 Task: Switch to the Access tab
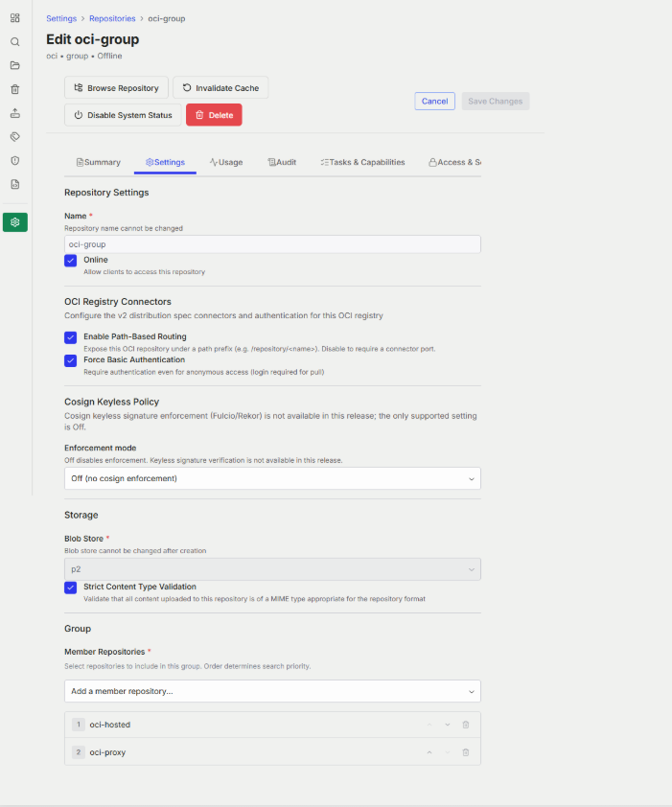coord(454,162)
